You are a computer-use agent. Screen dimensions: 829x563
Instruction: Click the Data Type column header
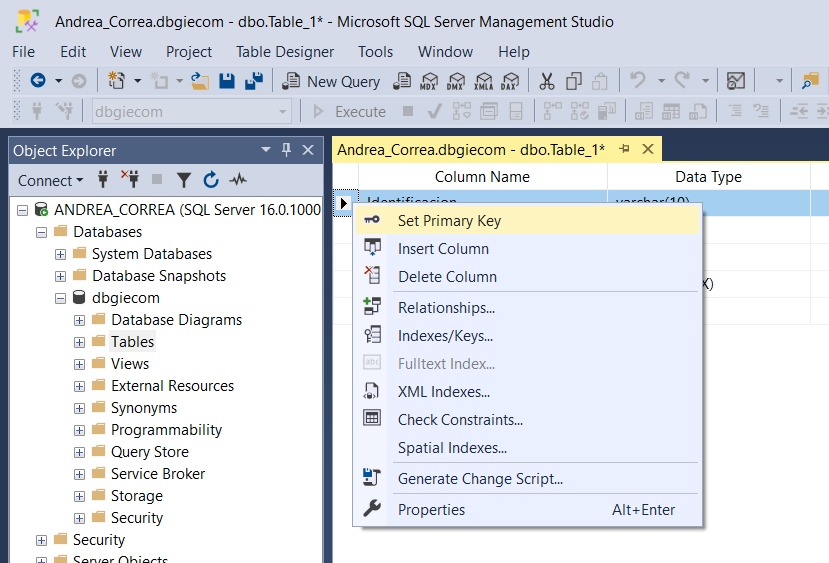[708, 177]
